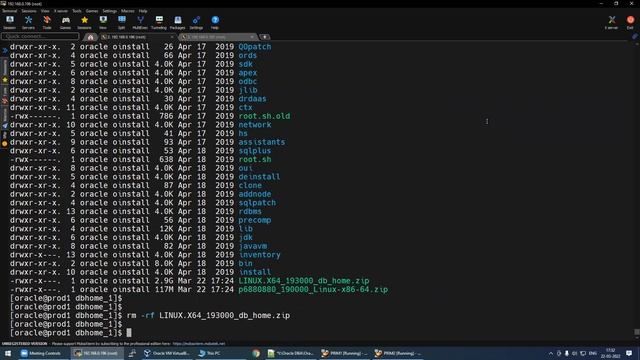Click the X server toolbar icon
The height and width of the screenshot is (360, 640).
[x=611, y=22]
